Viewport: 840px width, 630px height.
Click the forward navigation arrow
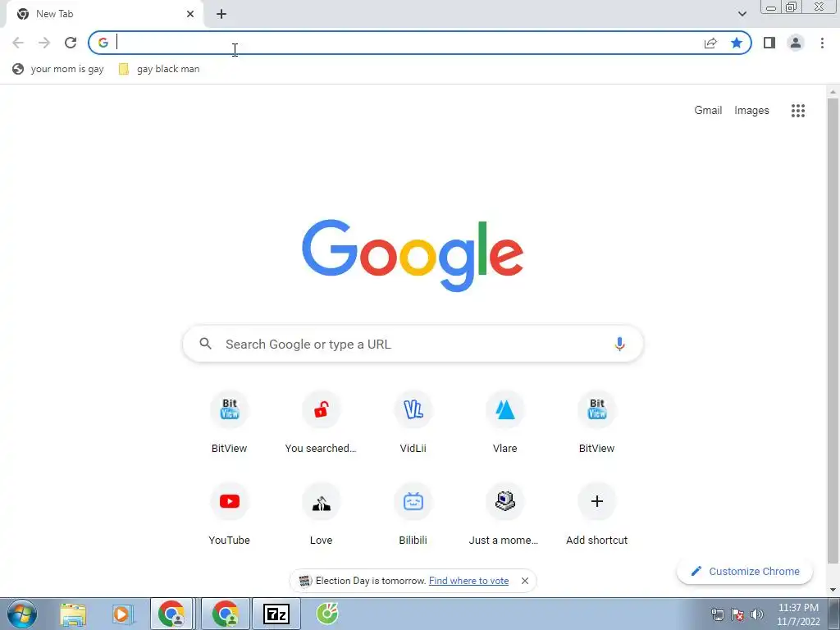44,43
